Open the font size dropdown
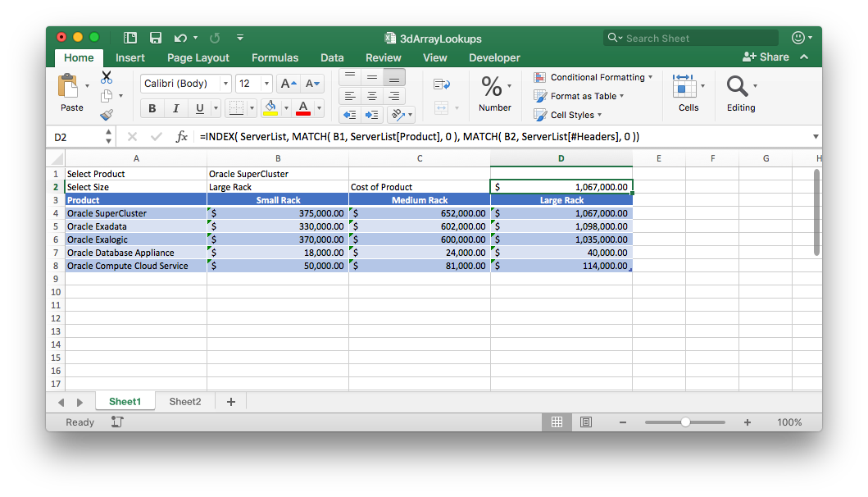 coord(266,84)
